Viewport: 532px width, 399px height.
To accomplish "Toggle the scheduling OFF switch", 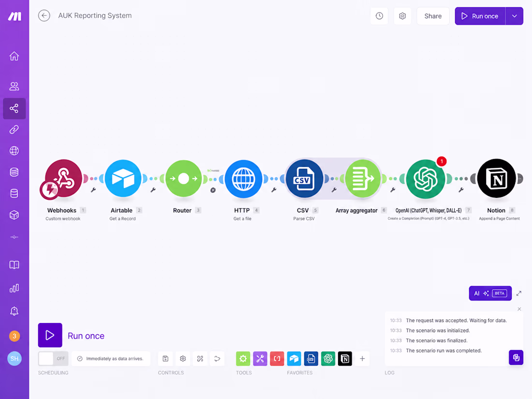I will 53,359.
